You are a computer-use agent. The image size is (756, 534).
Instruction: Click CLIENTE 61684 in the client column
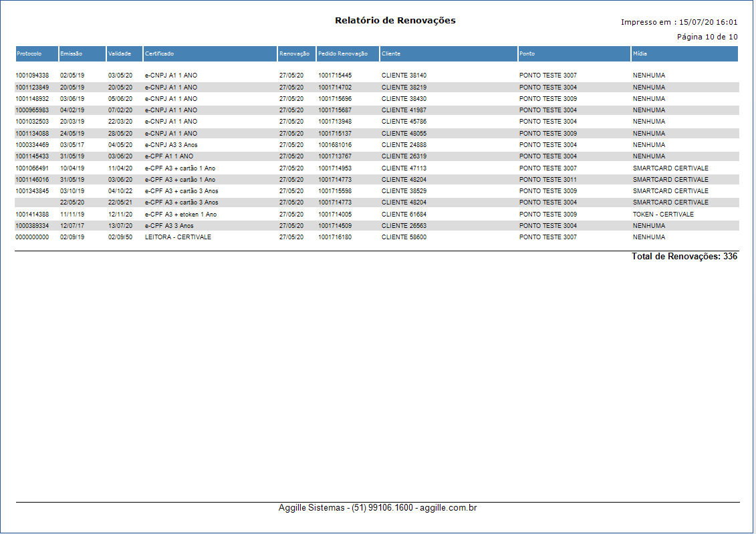[x=404, y=215]
